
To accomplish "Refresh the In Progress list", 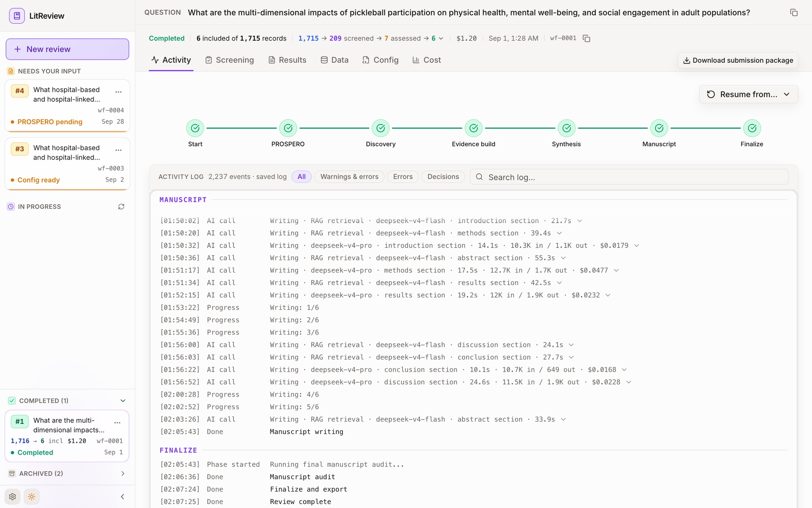I will [x=121, y=207].
